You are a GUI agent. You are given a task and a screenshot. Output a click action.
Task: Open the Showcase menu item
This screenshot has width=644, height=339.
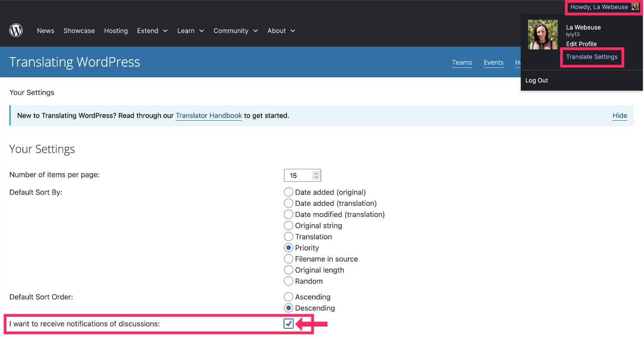(x=79, y=31)
